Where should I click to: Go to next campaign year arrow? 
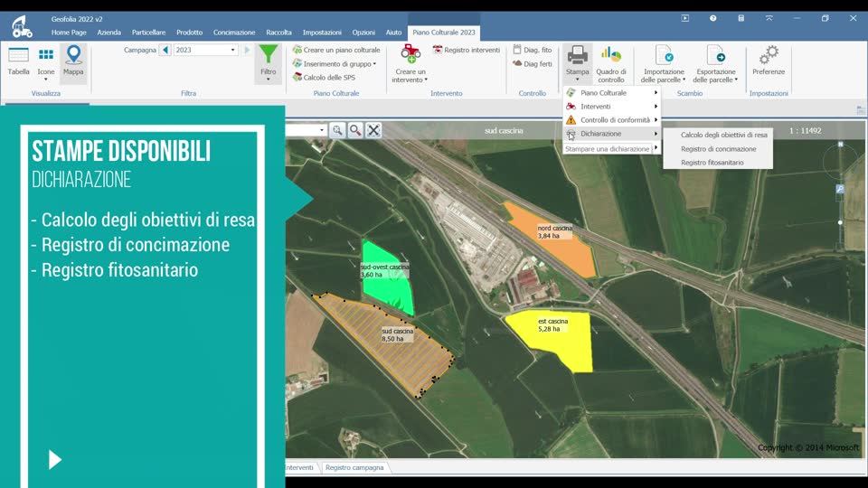[247, 50]
